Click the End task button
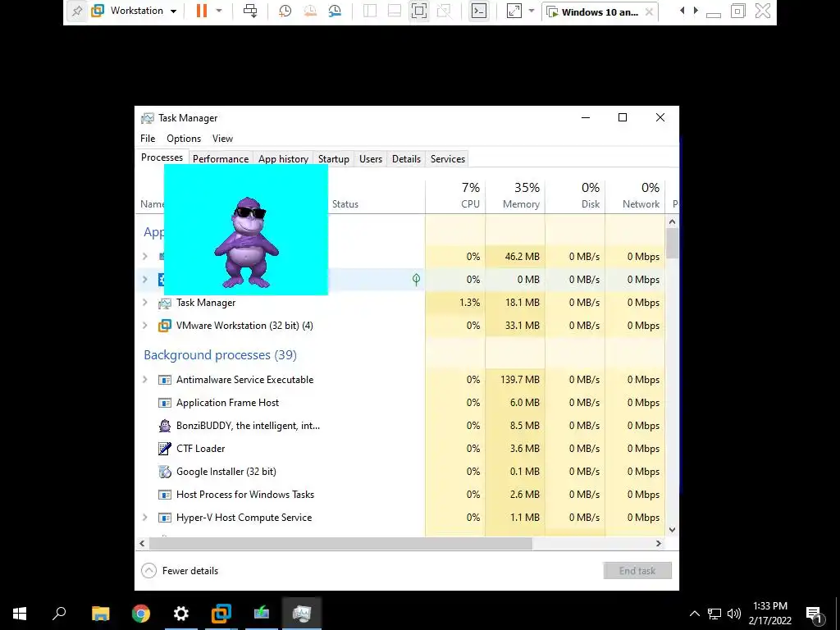 click(x=637, y=571)
